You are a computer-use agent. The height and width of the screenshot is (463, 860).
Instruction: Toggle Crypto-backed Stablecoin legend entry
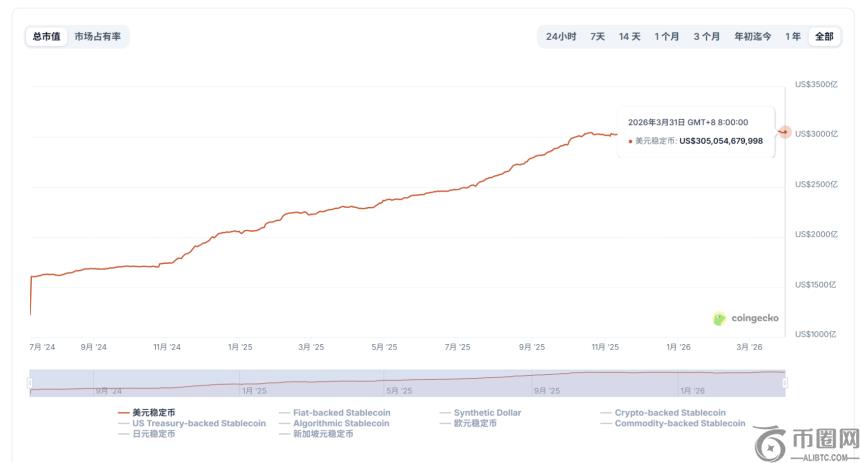pos(669,412)
